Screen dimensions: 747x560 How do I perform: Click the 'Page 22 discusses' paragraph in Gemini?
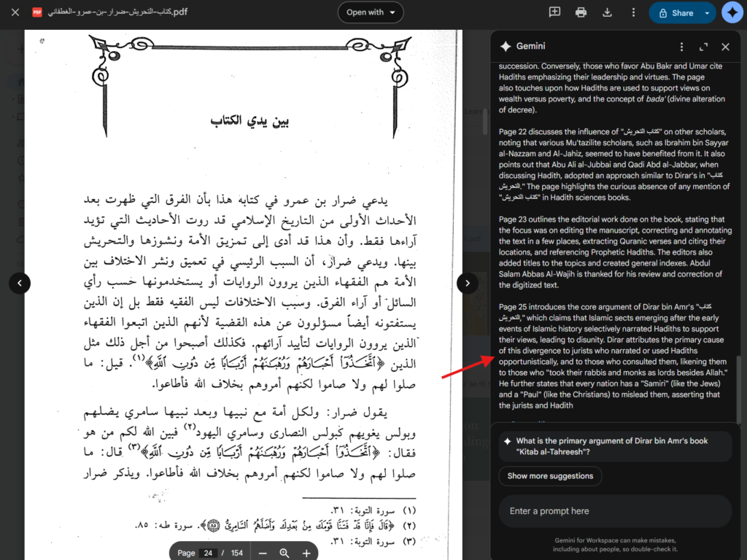tap(614, 165)
